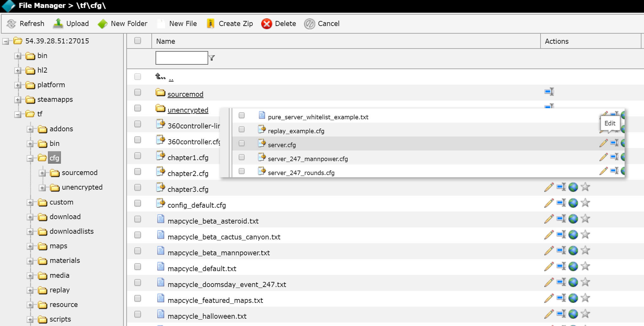The image size is (644, 326).
Task: Select the custom folder in tree
Action: click(61, 202)
